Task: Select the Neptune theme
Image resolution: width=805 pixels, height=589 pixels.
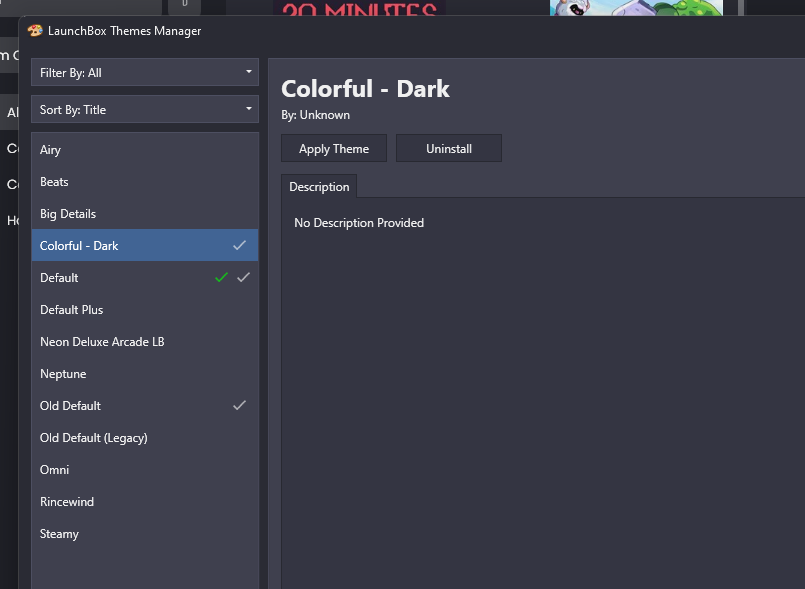Action: coord(145,374)
